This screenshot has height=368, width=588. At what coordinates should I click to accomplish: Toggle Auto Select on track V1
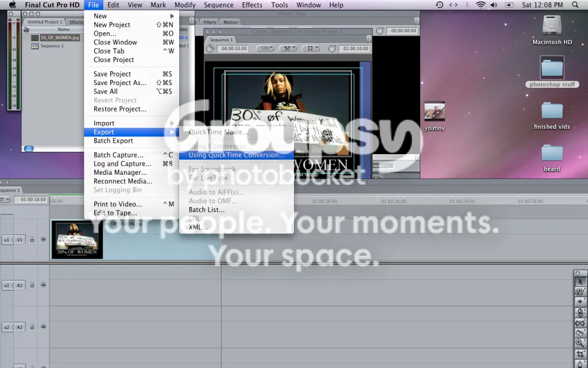click(x=44, y=240)
